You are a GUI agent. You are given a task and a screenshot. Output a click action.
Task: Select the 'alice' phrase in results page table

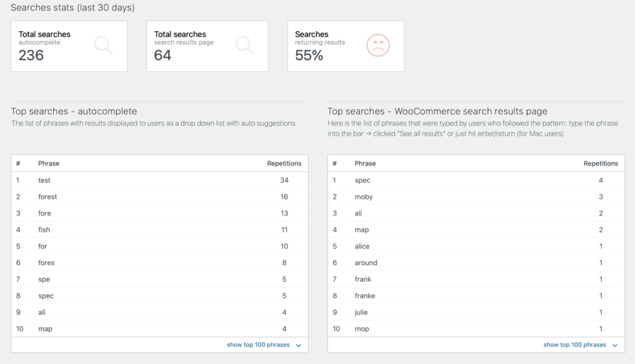[x=362, y=246]
